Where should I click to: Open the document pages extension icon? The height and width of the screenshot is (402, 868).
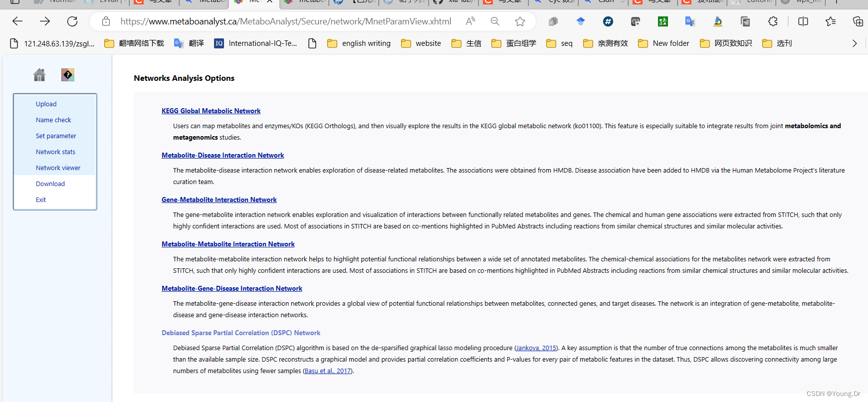pyautogui.click(x=745, y=21)
